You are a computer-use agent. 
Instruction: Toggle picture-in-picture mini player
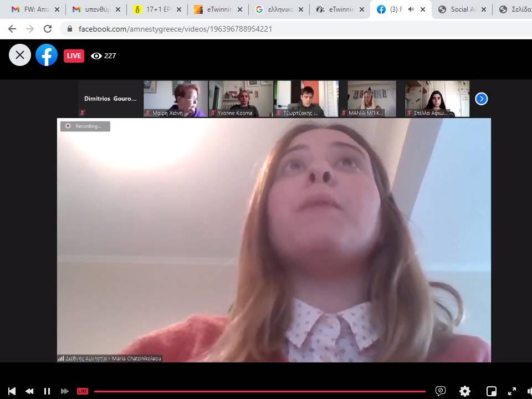491,391
